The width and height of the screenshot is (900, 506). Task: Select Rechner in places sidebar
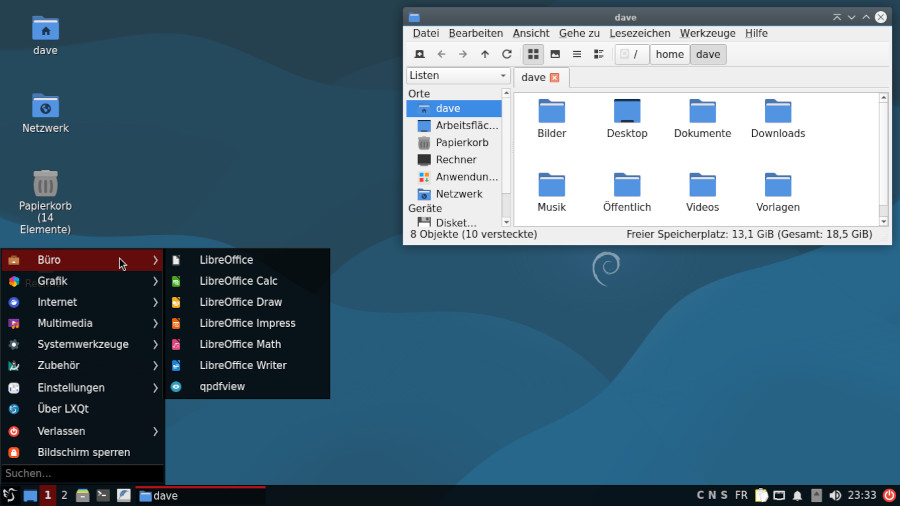(x=453, y=160)
